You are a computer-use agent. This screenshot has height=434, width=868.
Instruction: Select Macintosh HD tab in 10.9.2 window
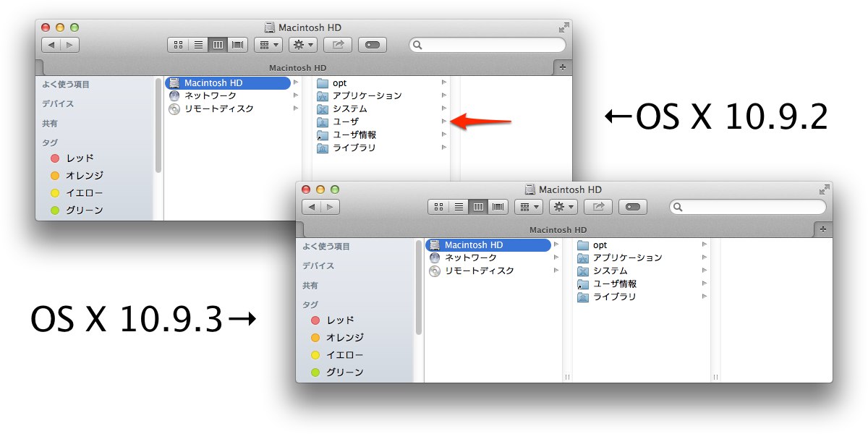coord(298,67)
